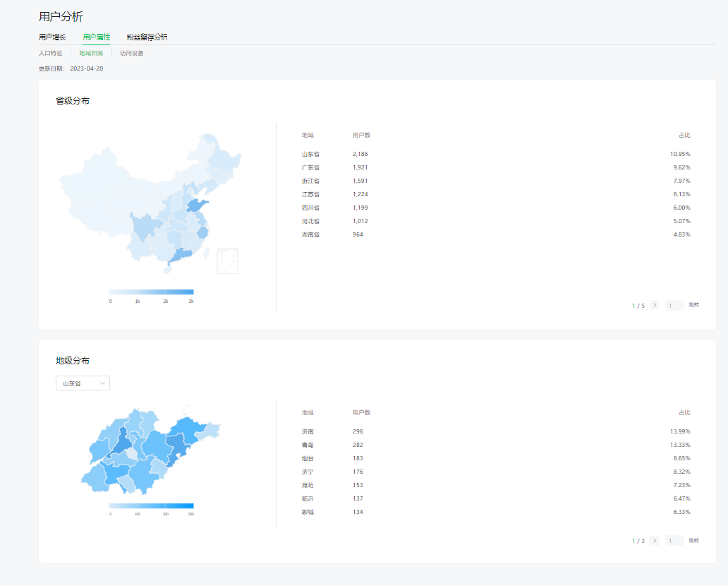Click the arrow in 山东省 dropdown
The image size is (728, 586).
pos(103,383)
